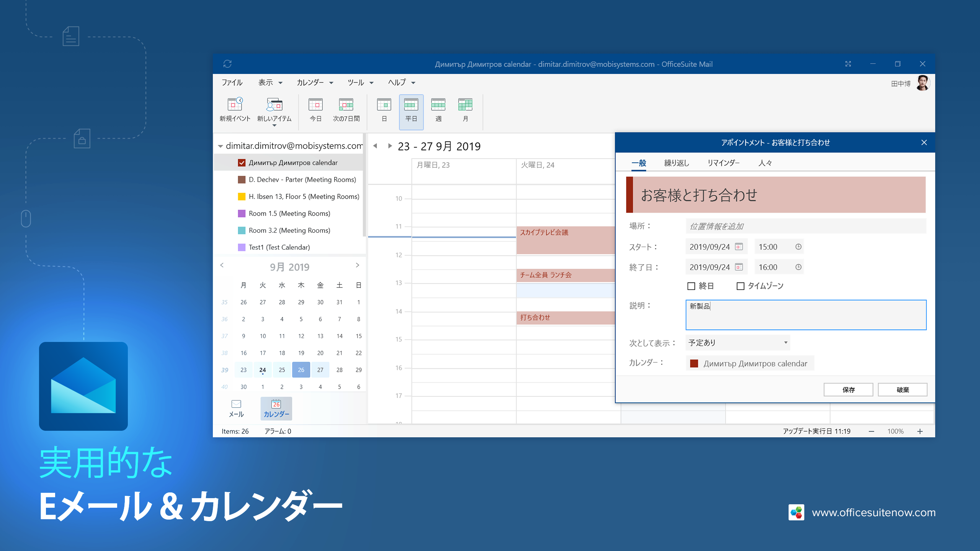Go to today with the 今日 icon

(315, 105)
